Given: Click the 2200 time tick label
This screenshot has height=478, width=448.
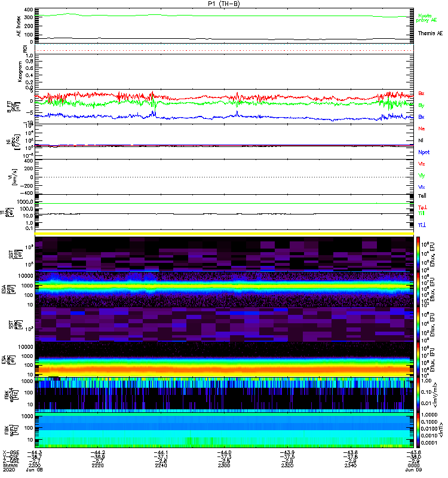Looking at the screenshot, I should pos(34,465).
